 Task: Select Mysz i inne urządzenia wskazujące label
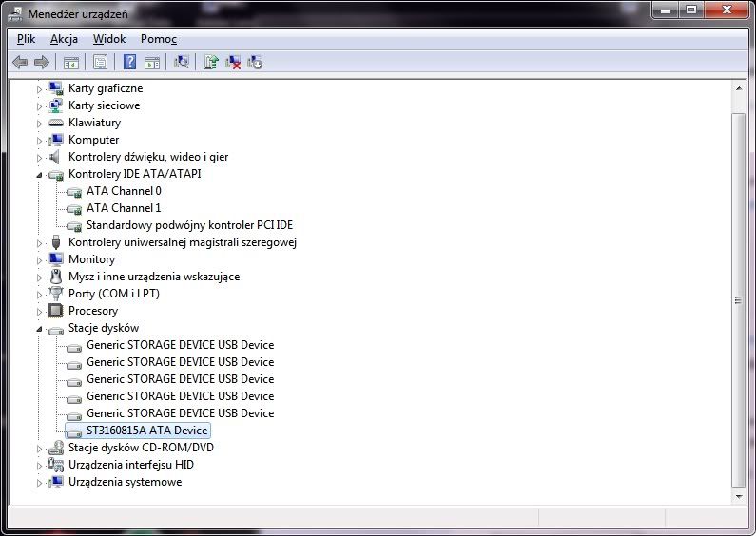point(154,277)
